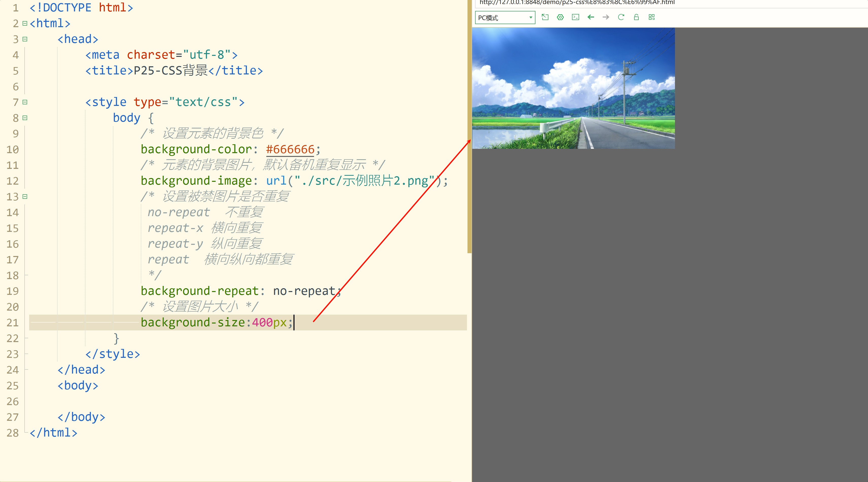Go forward in the preview browser

click(606, 17)
